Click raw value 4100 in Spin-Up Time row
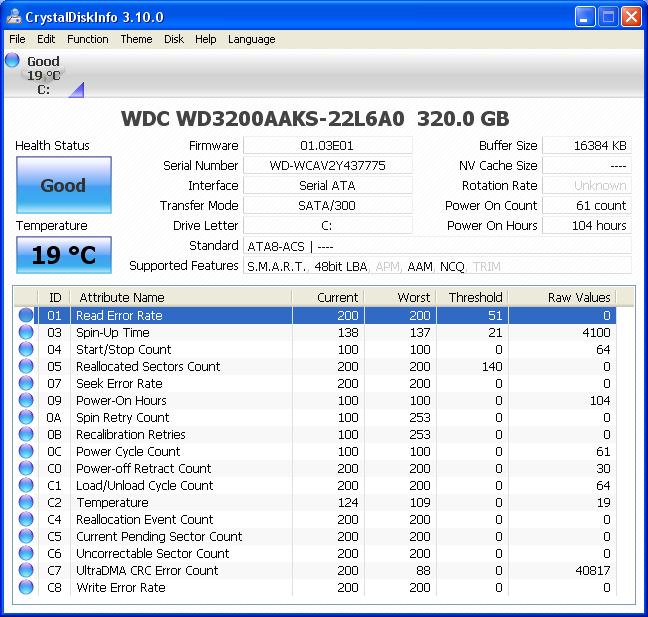Viewport: 648px width, 617px height. [x=596, y=333]
